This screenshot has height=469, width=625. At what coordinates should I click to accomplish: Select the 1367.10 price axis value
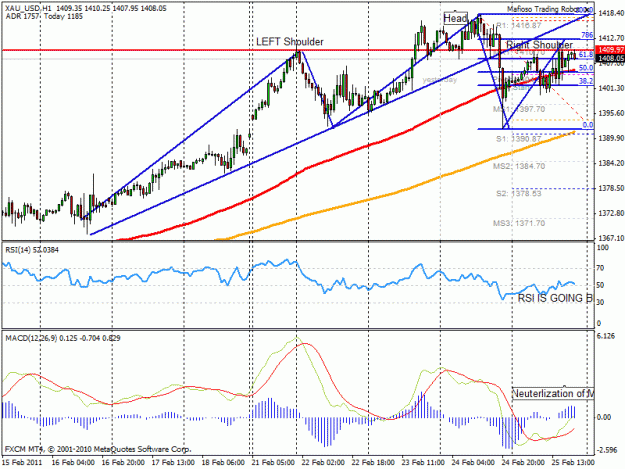(611, 238)
